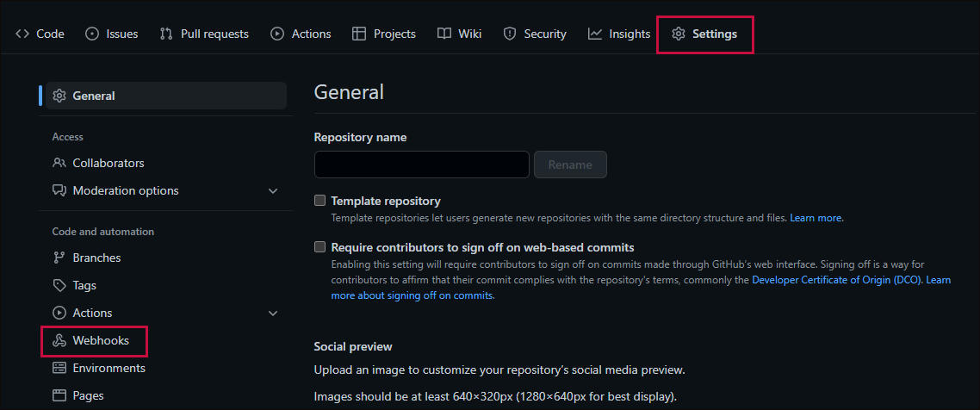The width and height of the screenshot is (980, 410).
Task: Click the Webhooks icon in the sidebar
Action: point(59,340)
